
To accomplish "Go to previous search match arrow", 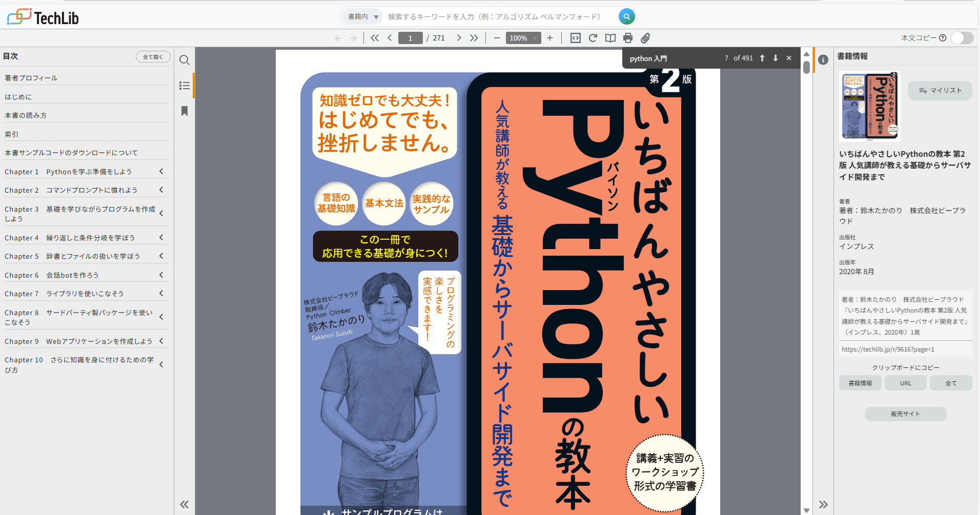I will [762, 58].
